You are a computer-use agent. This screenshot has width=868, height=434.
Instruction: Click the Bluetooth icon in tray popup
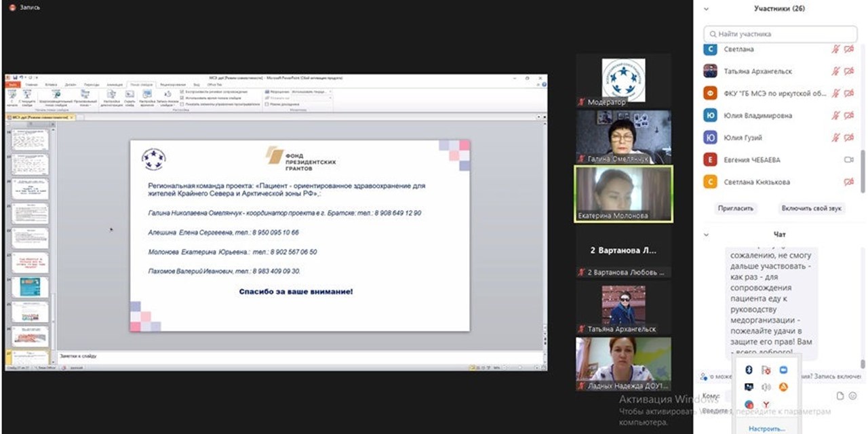click(749, 370)
